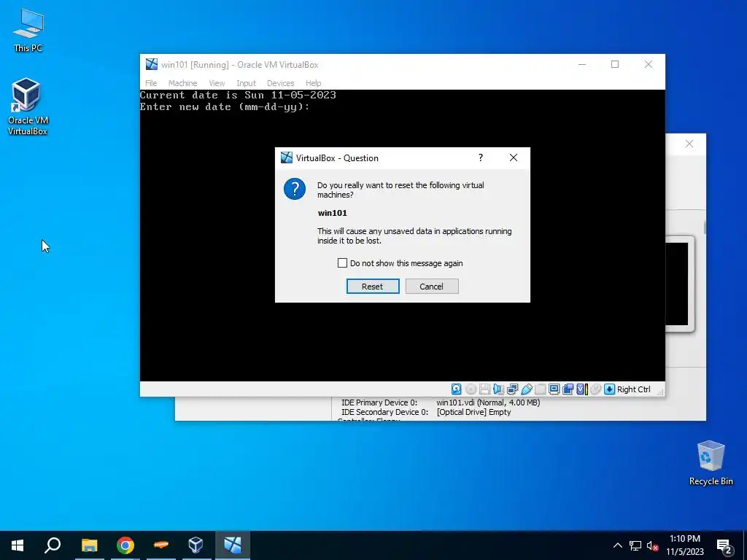Switch to VirtualBox Manager taskbar icon

pos(196,545)
